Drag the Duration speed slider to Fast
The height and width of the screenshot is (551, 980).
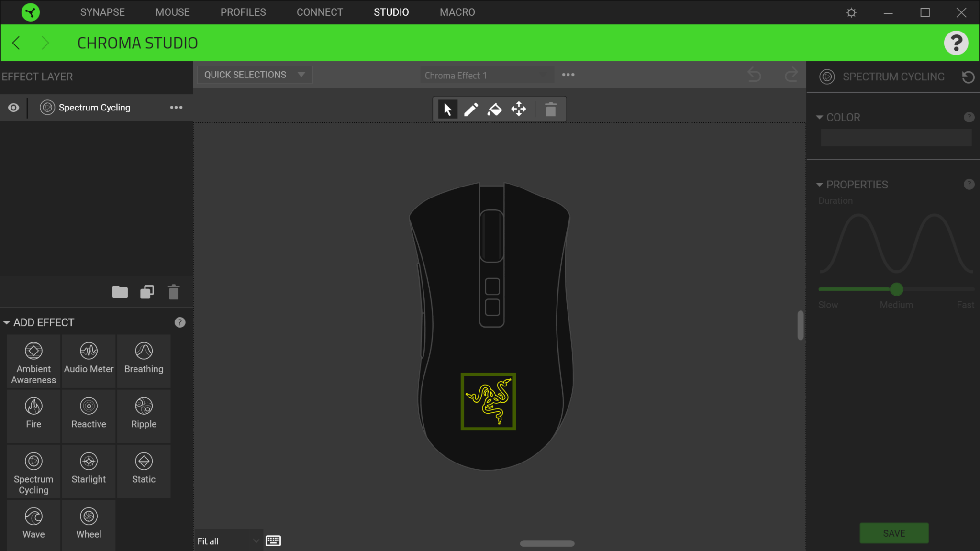[971, 289]
